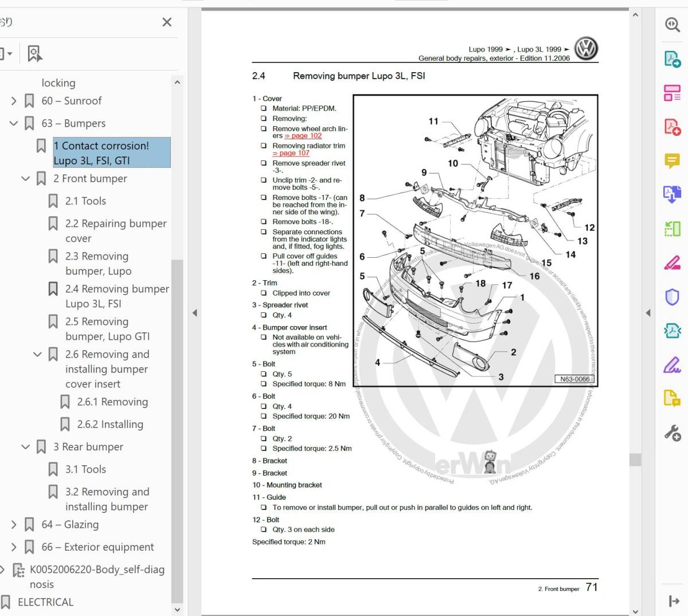Select bookmark 2.6.2 Installing
The width and height of the screenshot is (688, 616).
pyautogui.click(x=110, y=425)
